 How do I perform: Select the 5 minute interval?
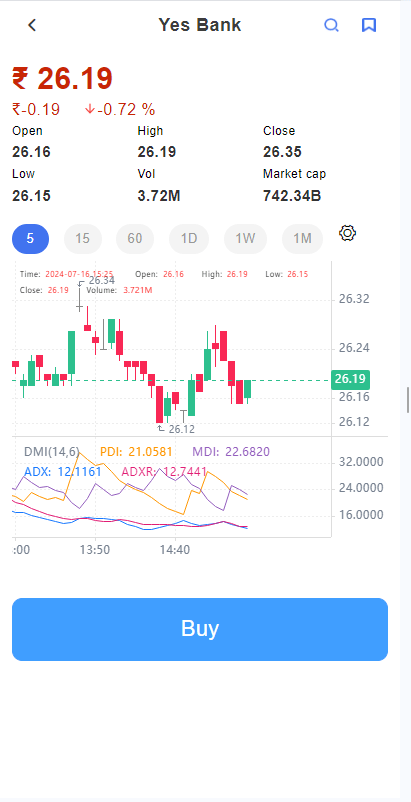[31, 239]
